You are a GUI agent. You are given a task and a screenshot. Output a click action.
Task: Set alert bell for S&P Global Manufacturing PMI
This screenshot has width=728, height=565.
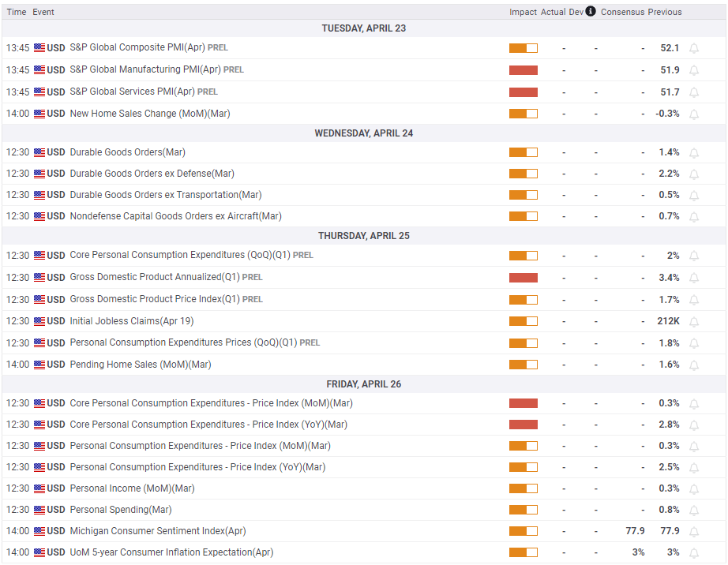[x=693, y=70]
